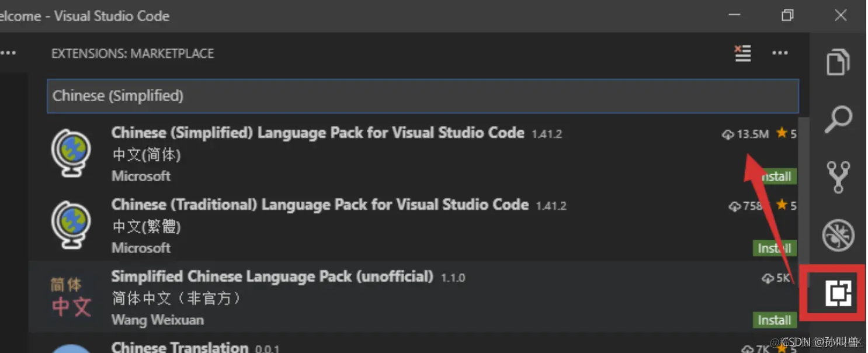
Task: Open Simplified Chinese Language Pack (unofficial) title
Action: (x=272, y=276)
